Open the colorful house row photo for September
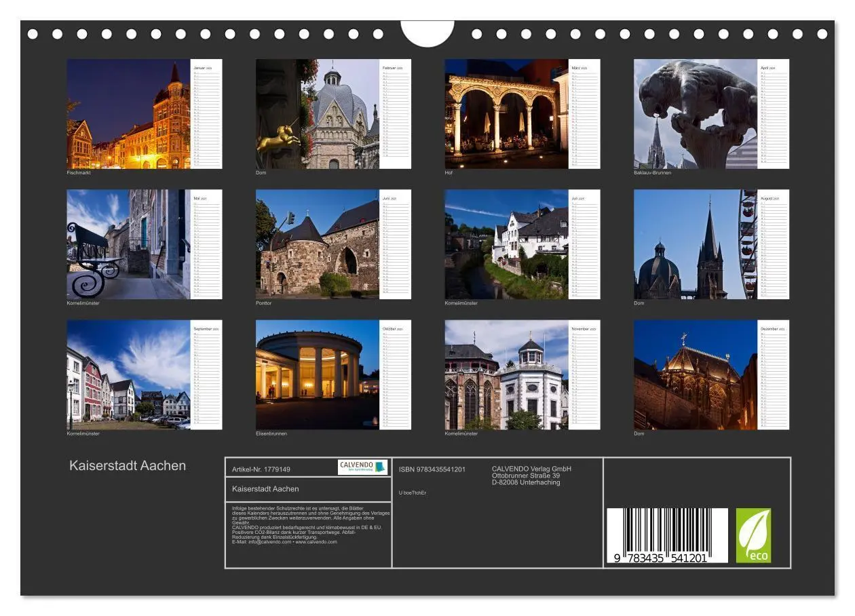 click(128, 375)
